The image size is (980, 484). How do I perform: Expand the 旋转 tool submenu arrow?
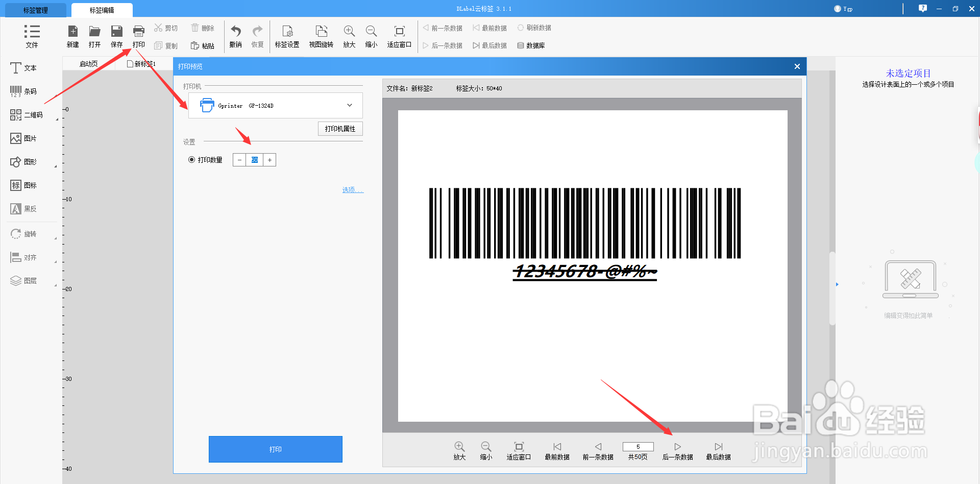56,238
